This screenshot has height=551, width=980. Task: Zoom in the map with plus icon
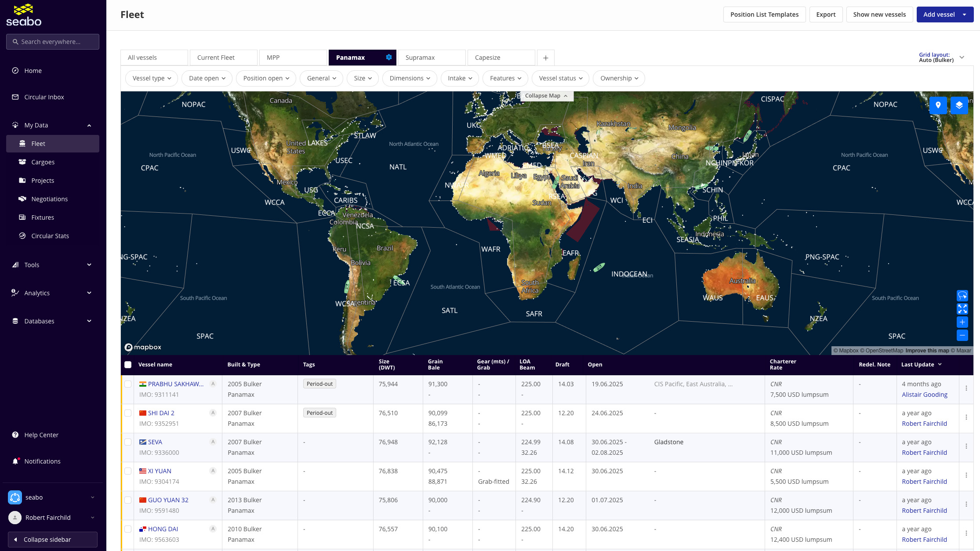tap(962, 322)
